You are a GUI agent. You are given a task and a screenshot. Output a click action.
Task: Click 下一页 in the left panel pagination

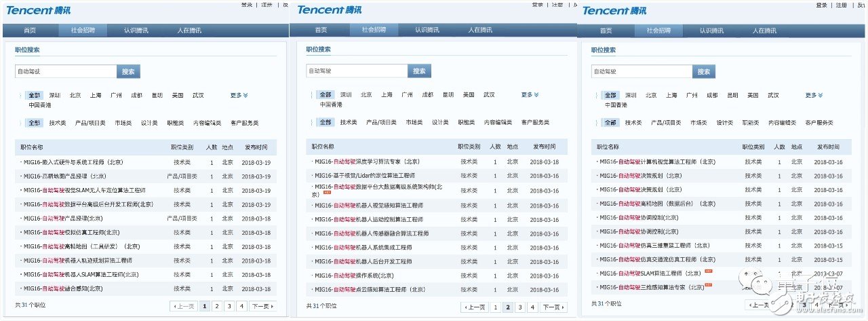[262, 307]
